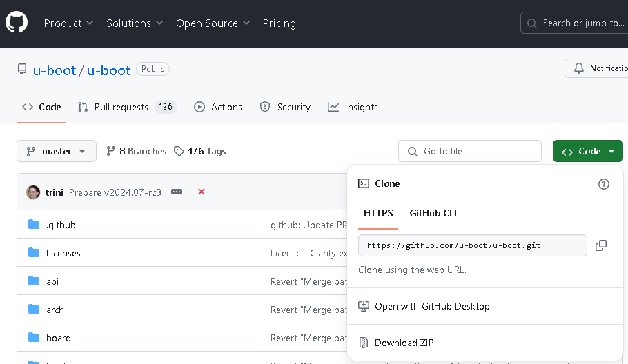Click the GitHub logo
This screenshot has width=628, height=364.
click(17, 22)
